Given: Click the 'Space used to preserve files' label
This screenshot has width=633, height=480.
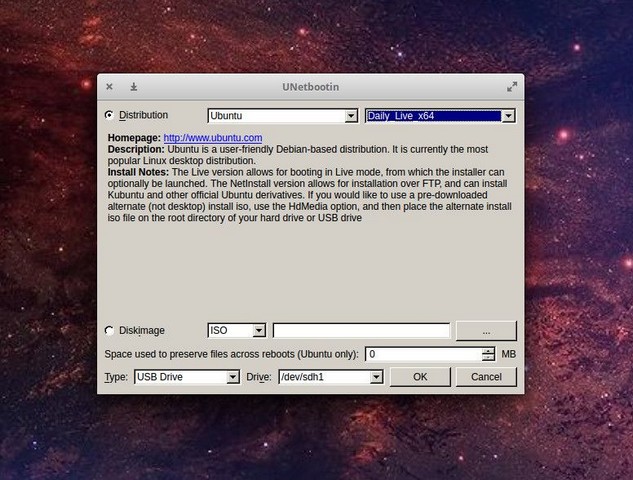Looking at the screenshot, I should coord(231,354).
